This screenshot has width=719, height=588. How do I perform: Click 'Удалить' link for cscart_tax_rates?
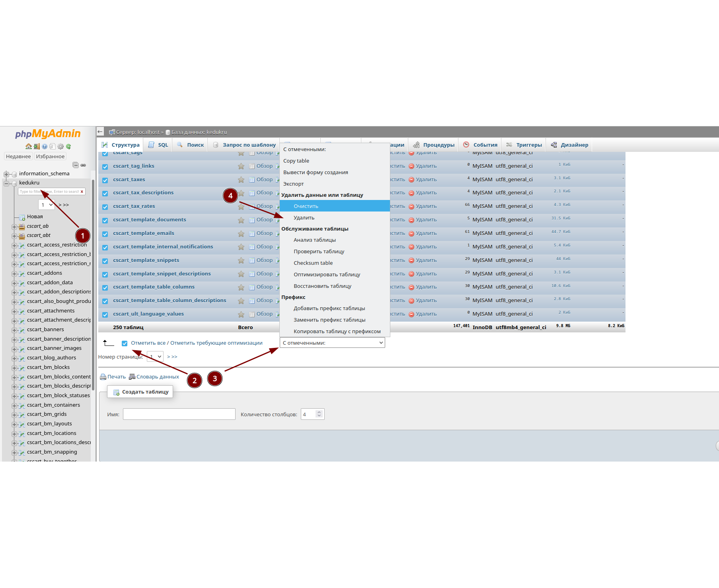coord(426,206)
